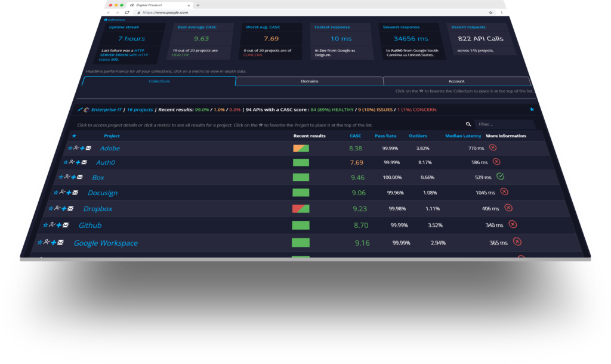Sort by the Outliers column header
This screenshot has height=364, width=611.
click(x=418, y=136)
